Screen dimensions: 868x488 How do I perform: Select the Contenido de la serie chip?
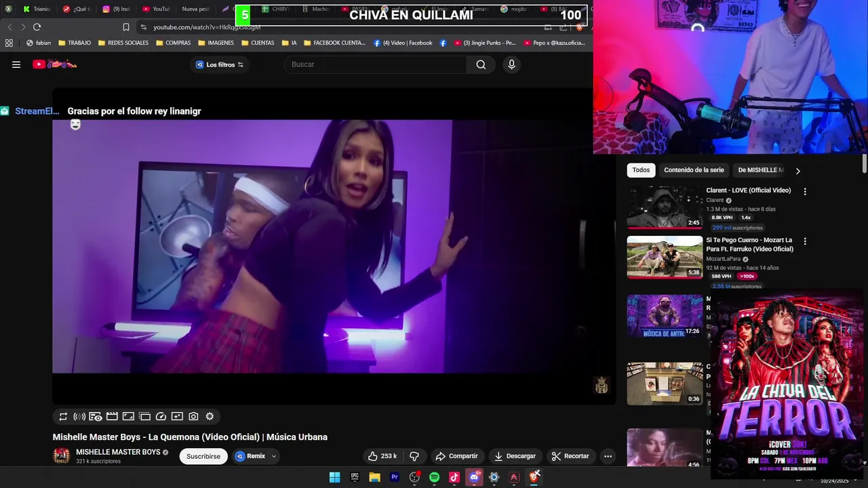click(694, 170)
